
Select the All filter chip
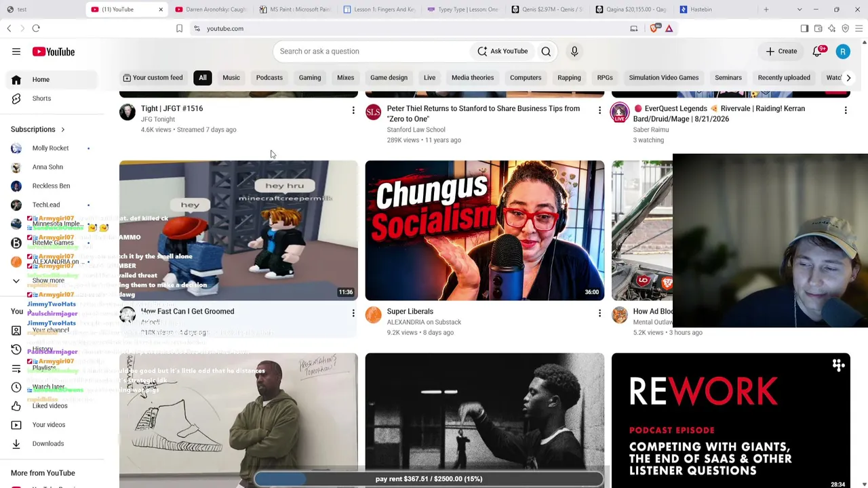coord(203,78)
